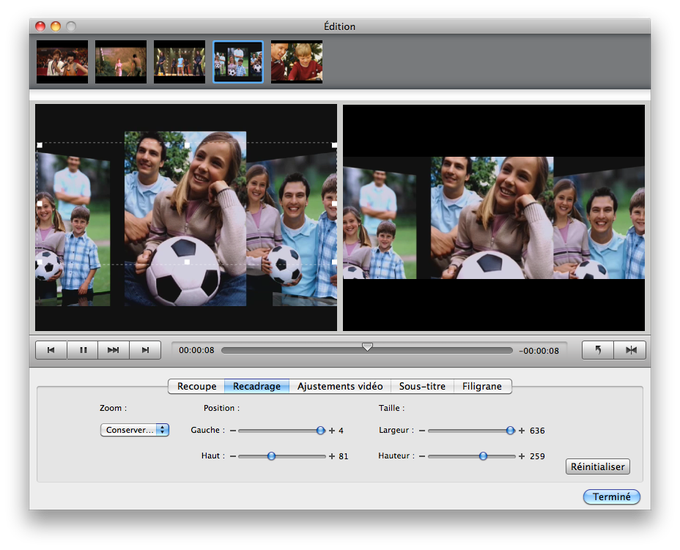Screen dimensions: 680x550
Task: Minimize the Édition window with the yellow button
Action: point(56,26)
